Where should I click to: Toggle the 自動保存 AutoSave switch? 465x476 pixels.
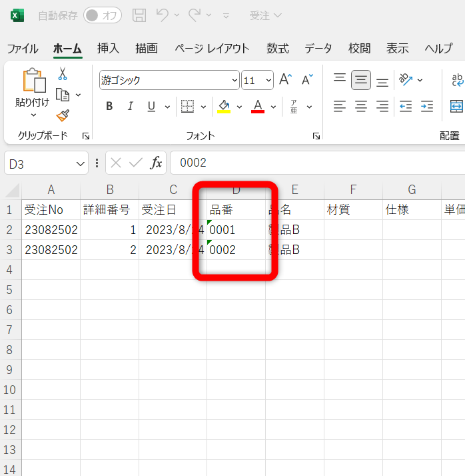coord(102,15)
